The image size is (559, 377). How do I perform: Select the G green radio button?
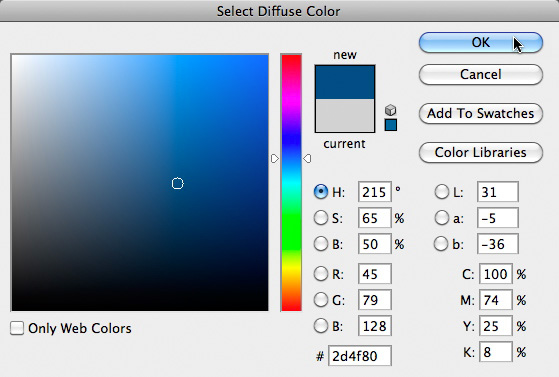(x=321, y=300)
